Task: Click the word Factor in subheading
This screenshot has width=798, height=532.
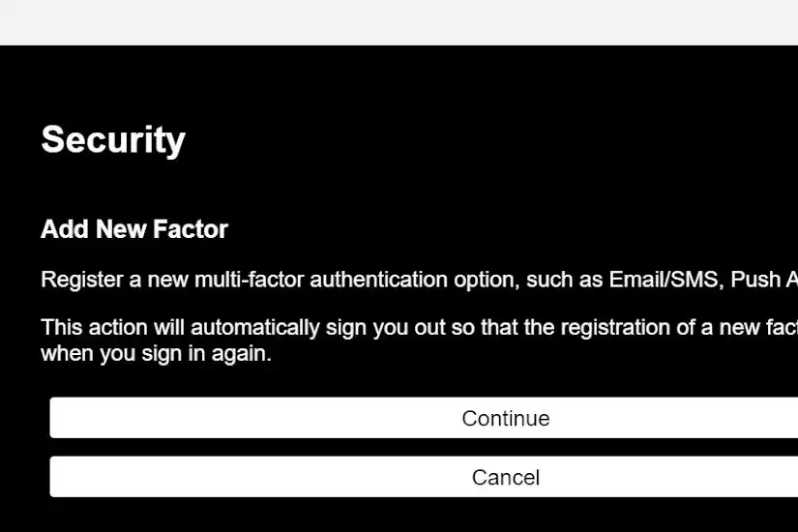Action: click(x=191, y=229)
